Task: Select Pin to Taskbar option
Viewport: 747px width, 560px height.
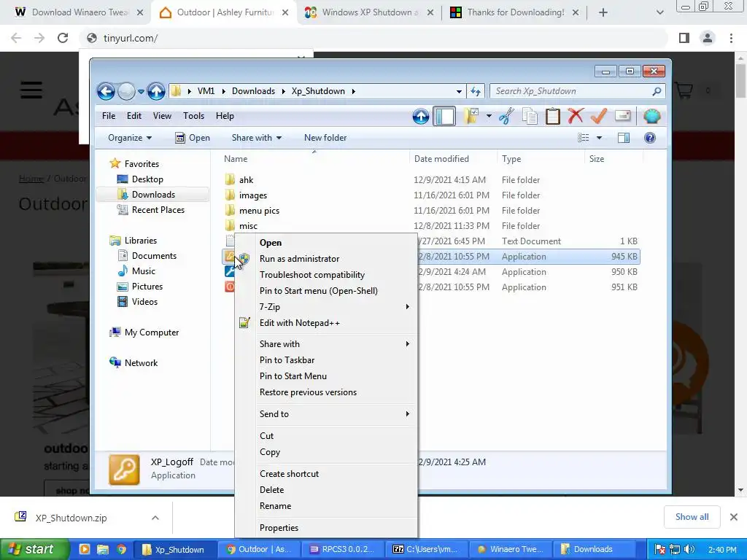Action: [x=326, y=360]
